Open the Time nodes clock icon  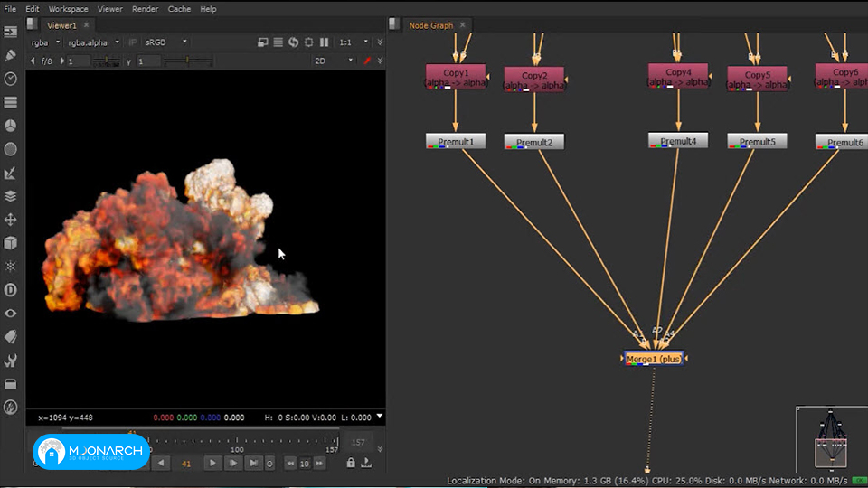coord(11,79)
